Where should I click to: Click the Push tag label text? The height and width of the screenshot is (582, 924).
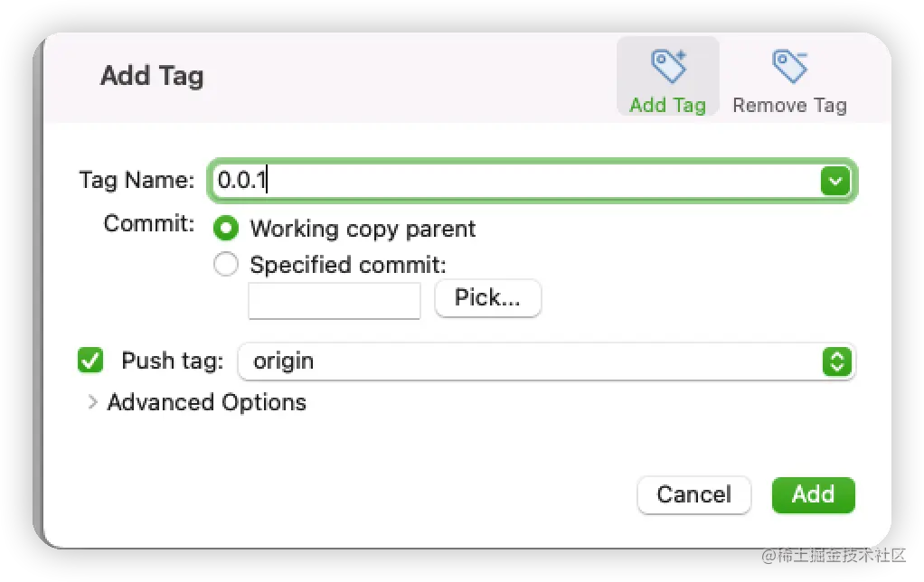click(172, 361)
